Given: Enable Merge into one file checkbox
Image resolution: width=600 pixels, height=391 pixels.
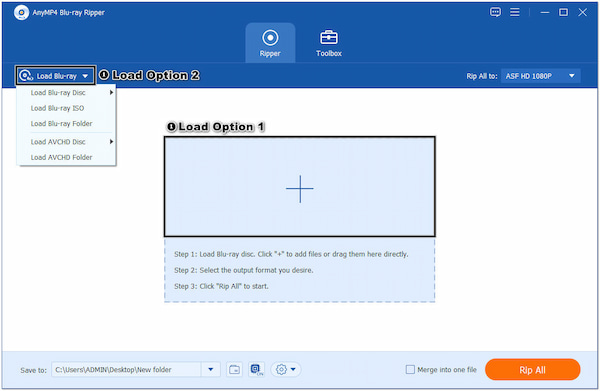Looking at the screenshot, I should [410, 370].
